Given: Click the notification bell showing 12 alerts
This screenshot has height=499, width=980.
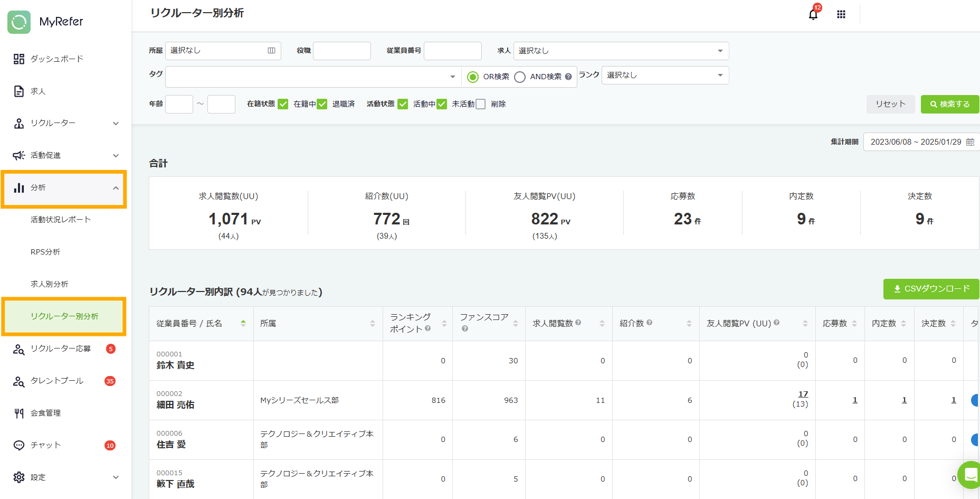Looking at the screenshot, I should tap(812, 14).
